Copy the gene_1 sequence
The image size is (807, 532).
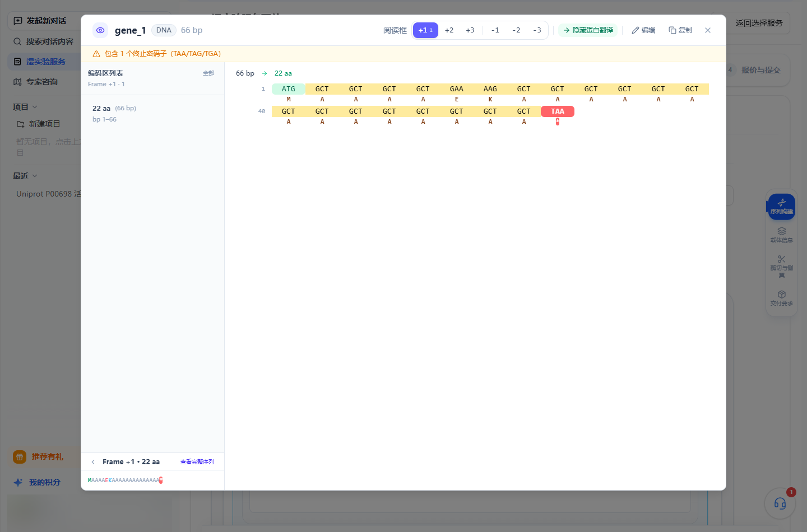click(x=680, y=30)
